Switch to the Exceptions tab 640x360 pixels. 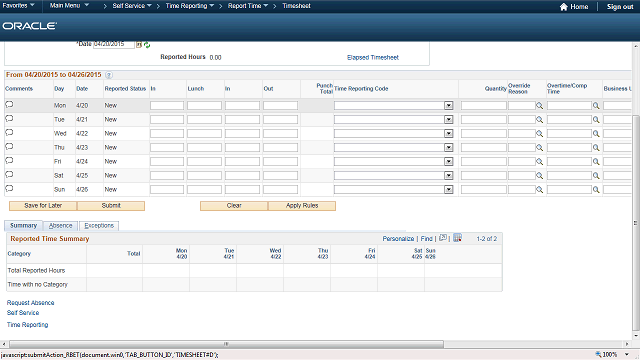(x=99, y=226)
